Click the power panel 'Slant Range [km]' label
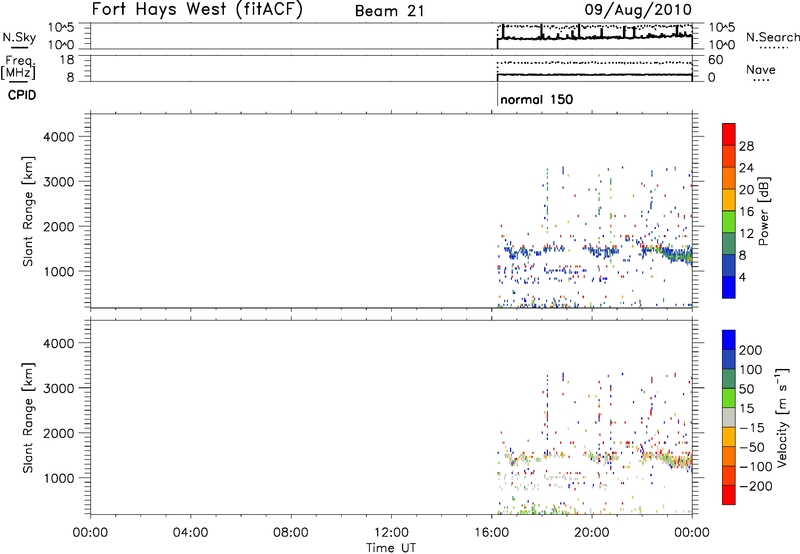The image size is (800, 554). [28, 211]
